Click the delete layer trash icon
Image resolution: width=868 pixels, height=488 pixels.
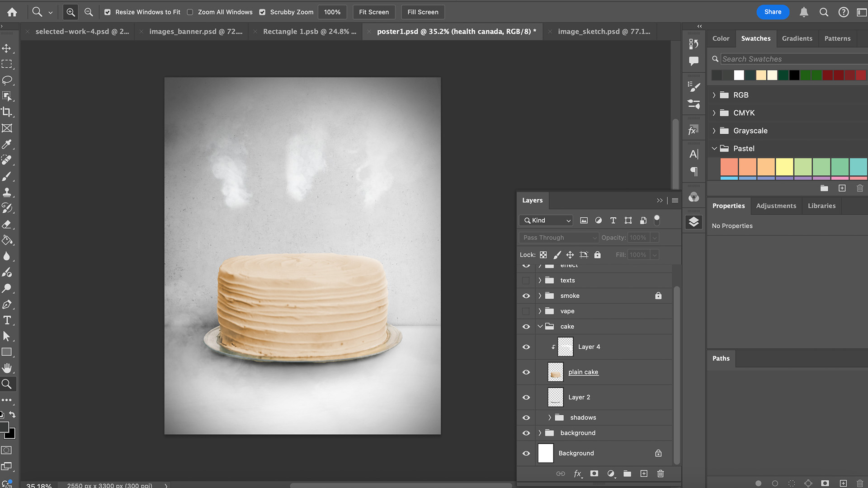pos(660,474)
